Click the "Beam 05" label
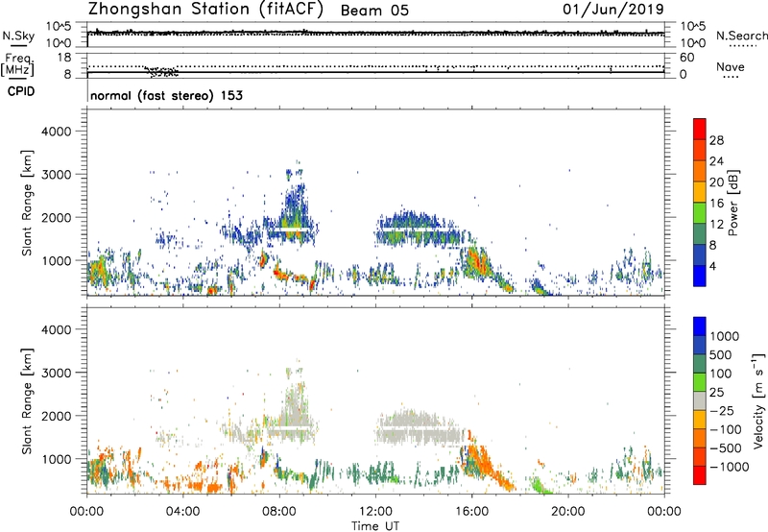768x532 pixels. point(374,11)
